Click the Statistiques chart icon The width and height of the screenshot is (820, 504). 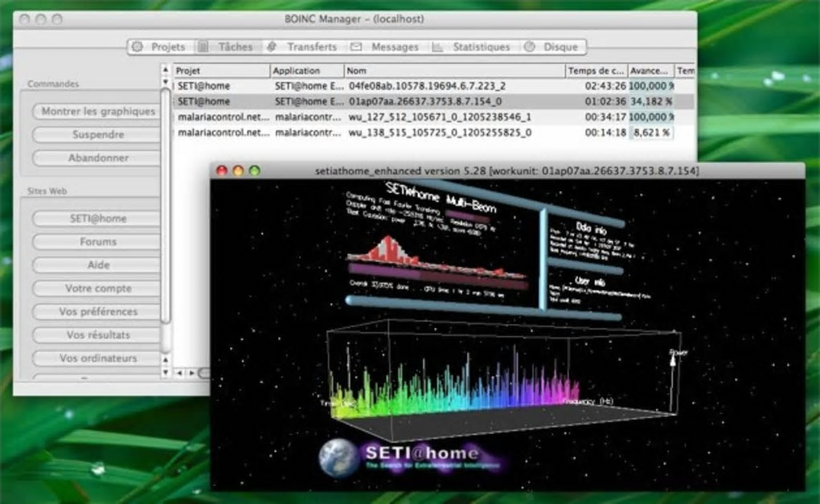click(x=437, y=47)
